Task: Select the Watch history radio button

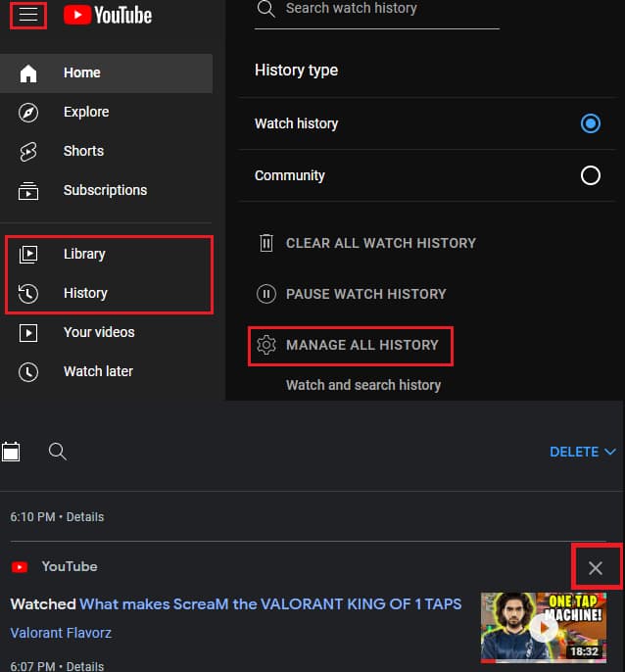Action: tap(591, 123)
